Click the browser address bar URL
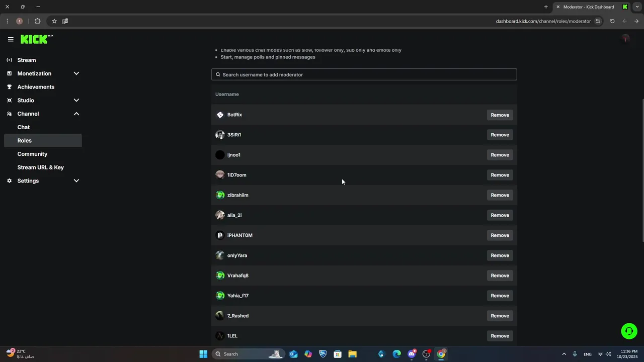 [543, 21]
